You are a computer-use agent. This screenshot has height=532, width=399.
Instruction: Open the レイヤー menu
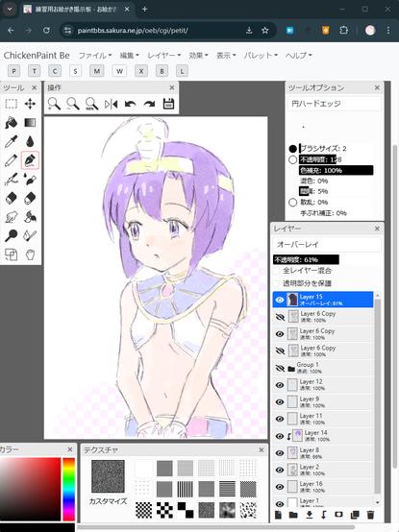click(x=164, y=56)
